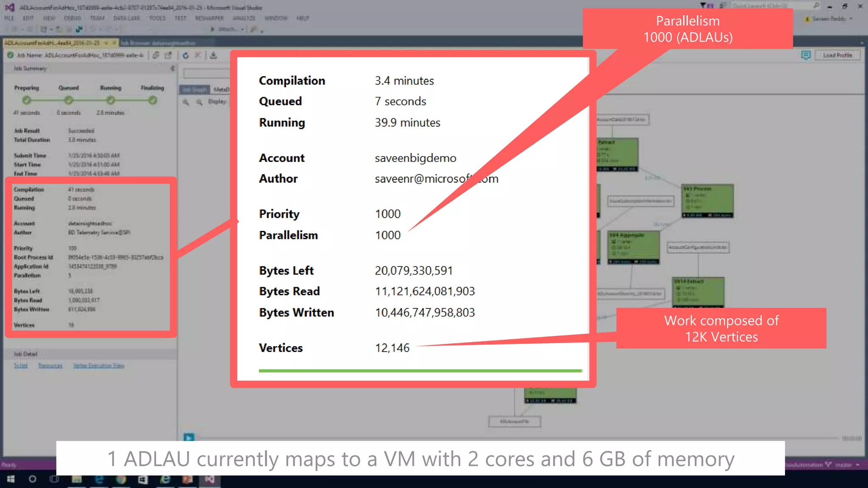The image size is (868, 488).
Task: Select the Job Graph tab
Action: (x=195, y=89)
